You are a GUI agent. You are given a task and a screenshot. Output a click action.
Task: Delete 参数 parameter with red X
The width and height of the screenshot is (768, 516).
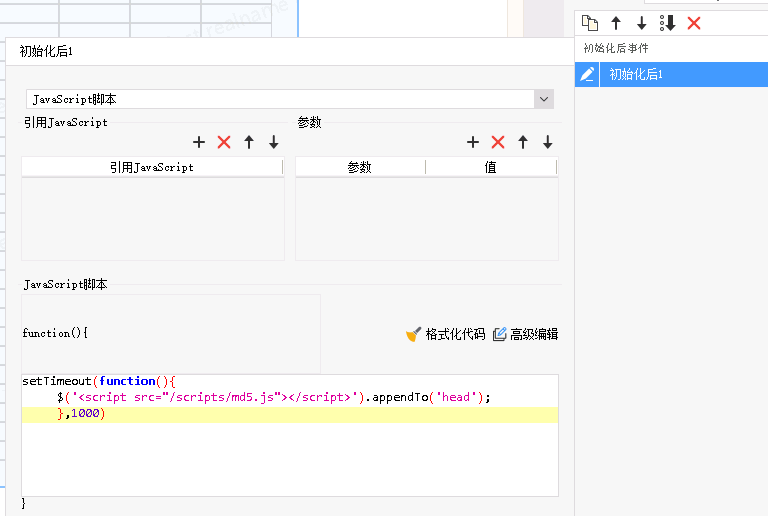point(498,142)
